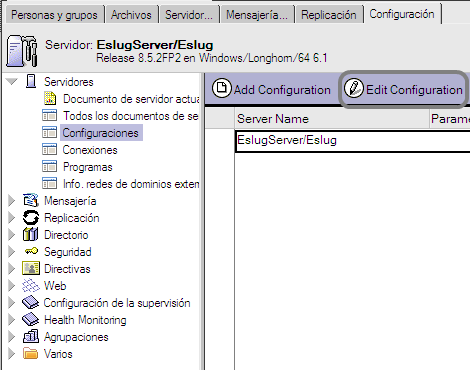Click the Servidores server icon
Image resolution: width=470 pixels, height=370 pixels.
click(31, 81)
